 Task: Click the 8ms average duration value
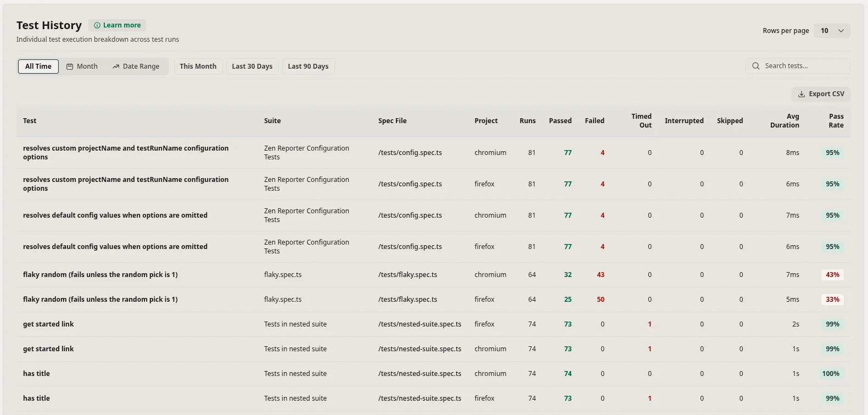(793, 153)
